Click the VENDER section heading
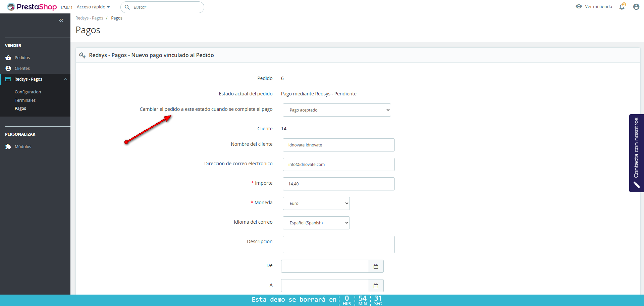Screen dimensions: 644x306 point(13,46)
